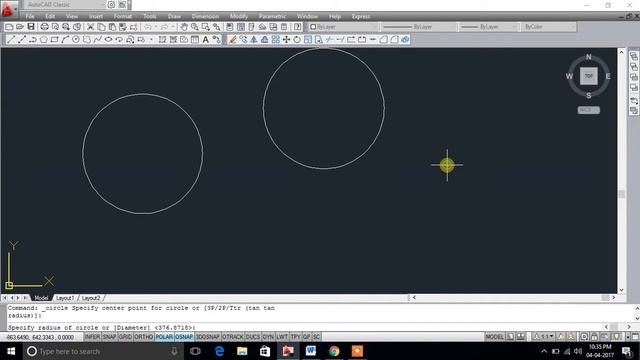The height and width of the screenshot is (360, 640).
Task: Click the vertical scrollbar down arrow
Action: coord(621,290)
